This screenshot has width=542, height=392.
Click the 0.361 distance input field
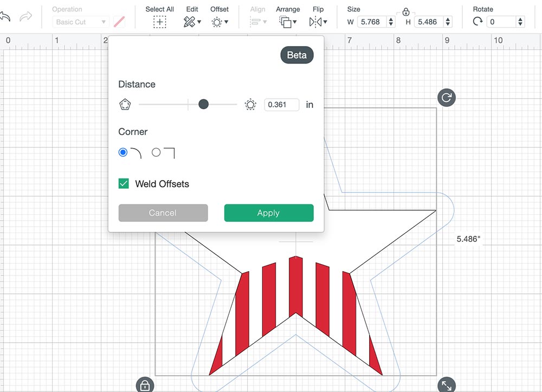pyautogui.click(x=281, y=105)
